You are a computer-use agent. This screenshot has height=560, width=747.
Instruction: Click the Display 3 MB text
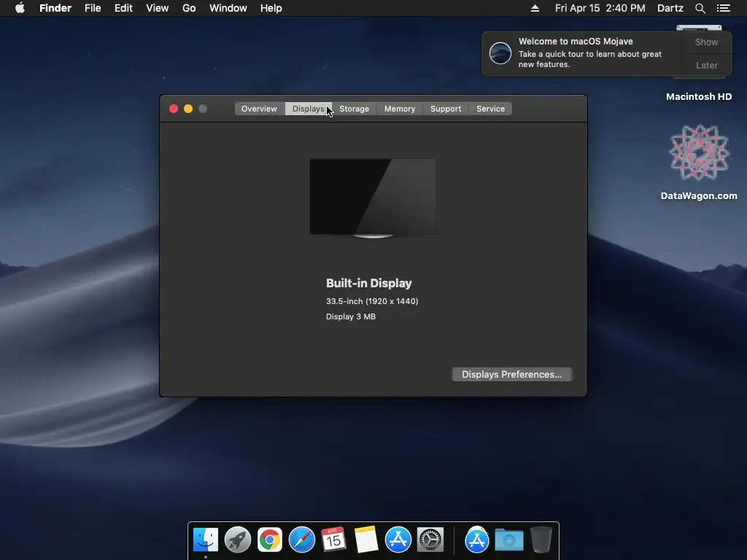tap(351, 316)
